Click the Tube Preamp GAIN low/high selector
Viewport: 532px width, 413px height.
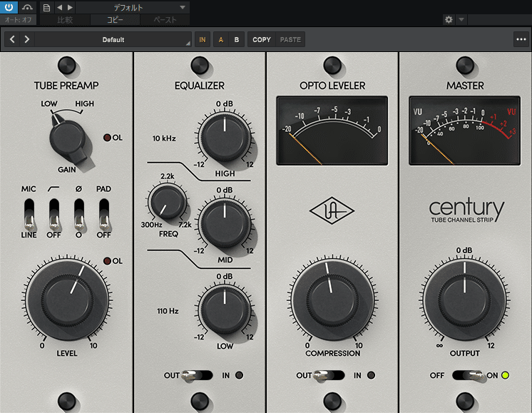68,139
